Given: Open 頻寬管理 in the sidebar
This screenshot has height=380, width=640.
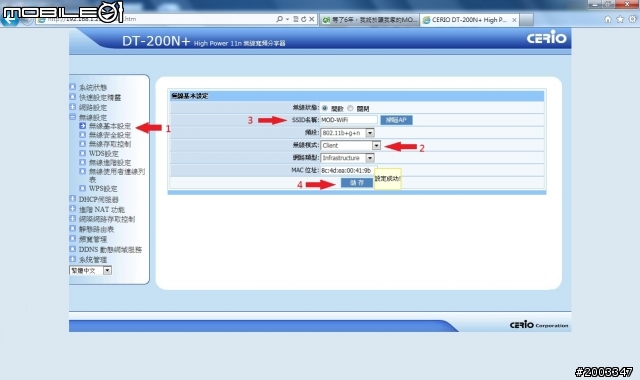Looking at the screenshot, I should tap(93, 240).
